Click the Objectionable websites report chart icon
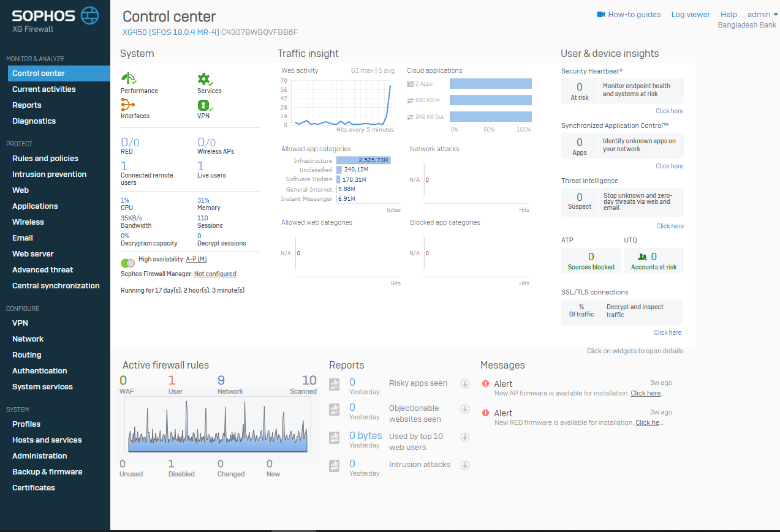 click(x=335, y=410)
